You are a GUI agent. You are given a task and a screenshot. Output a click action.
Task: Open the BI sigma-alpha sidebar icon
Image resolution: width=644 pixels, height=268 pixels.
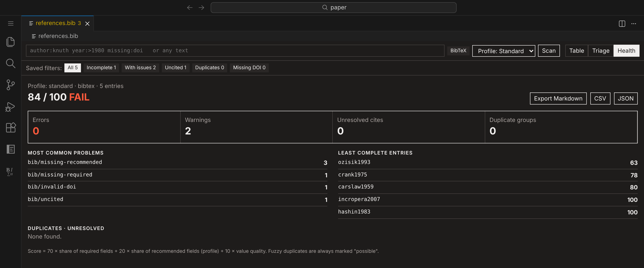[x=10, y=172]
